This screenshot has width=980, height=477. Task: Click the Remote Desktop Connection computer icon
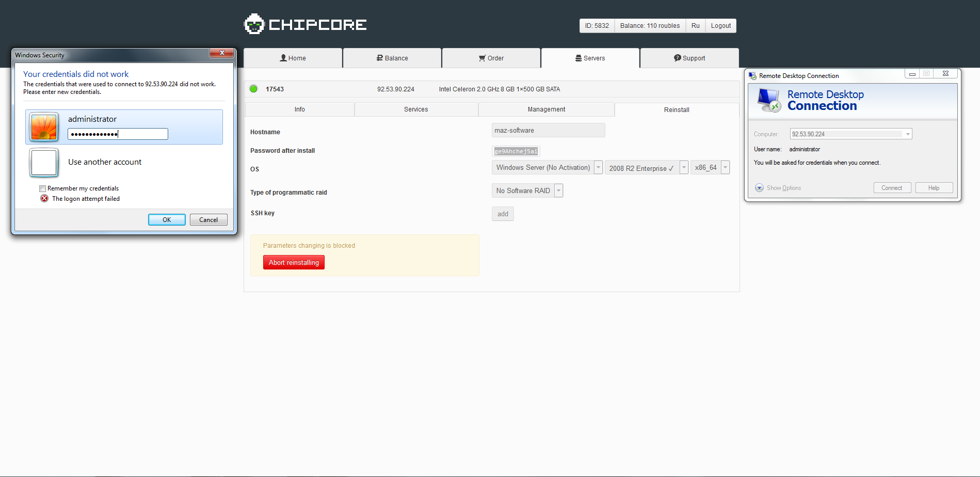[x=768, y=100]
